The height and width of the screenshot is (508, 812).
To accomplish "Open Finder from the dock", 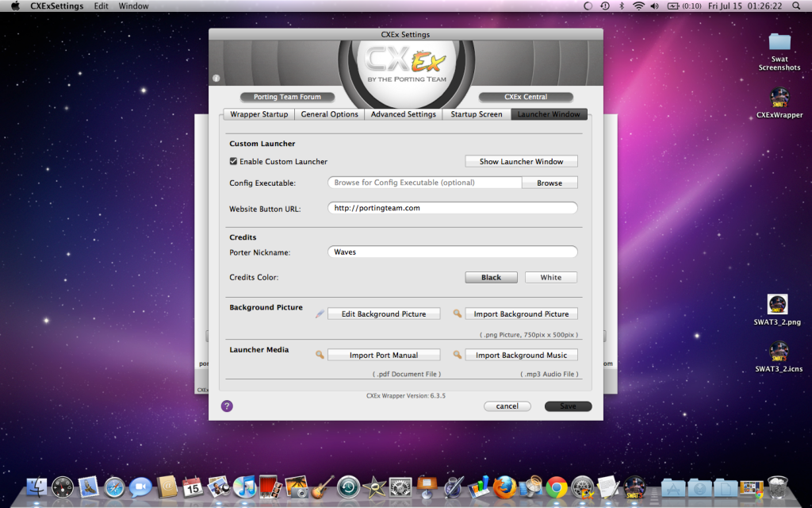I will click(x=36, y=487).
